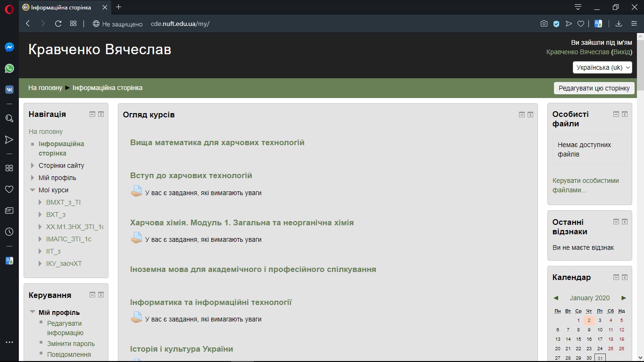Image resolution: width=644 pixels, height=362 pixels.
Task: Open course Вступ до харчових технологій
Action: [191, 175]
